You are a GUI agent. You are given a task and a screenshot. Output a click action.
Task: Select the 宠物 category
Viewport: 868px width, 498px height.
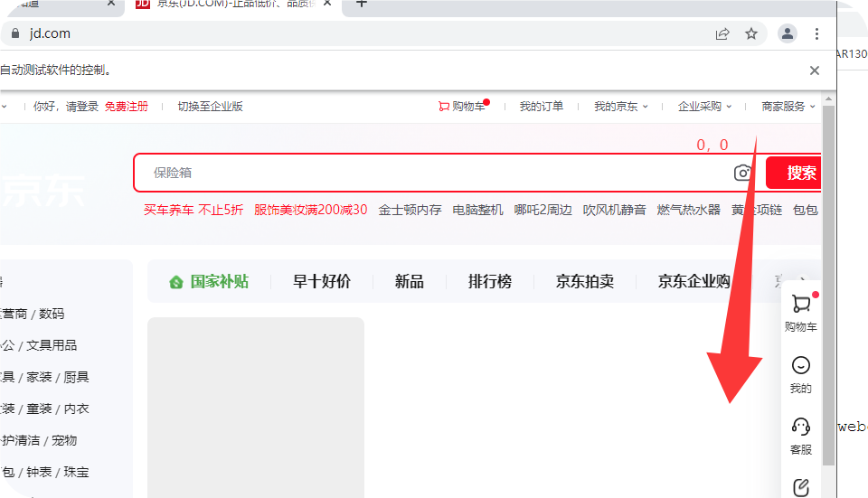(63, 440)
